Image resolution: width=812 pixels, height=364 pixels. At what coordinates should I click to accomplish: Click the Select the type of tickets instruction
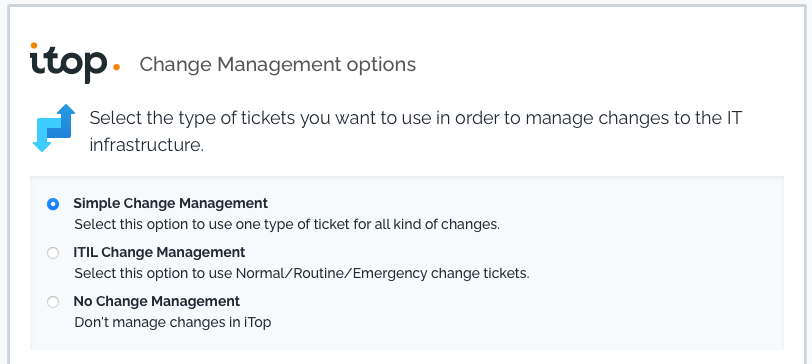pyautogui.click(x=416, y=132)
